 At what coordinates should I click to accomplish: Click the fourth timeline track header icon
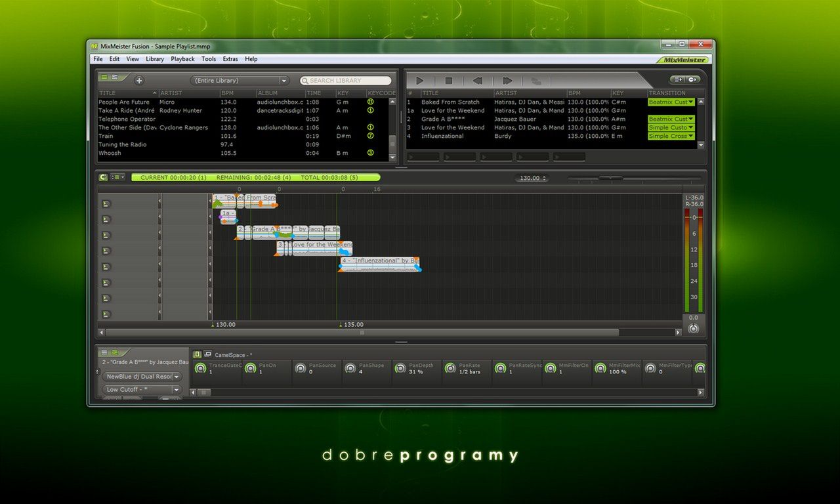point(106,251)
